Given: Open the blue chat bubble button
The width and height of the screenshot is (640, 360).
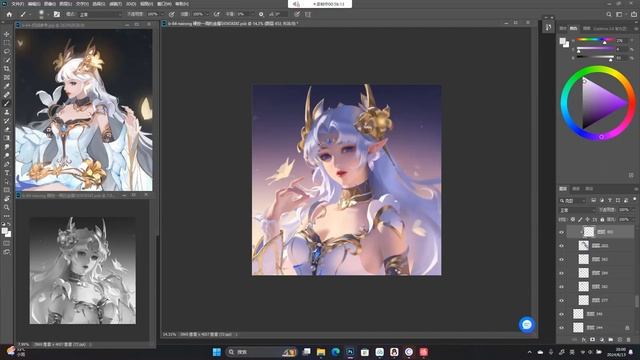Looking at the screenshot, I should coord(527,324).
